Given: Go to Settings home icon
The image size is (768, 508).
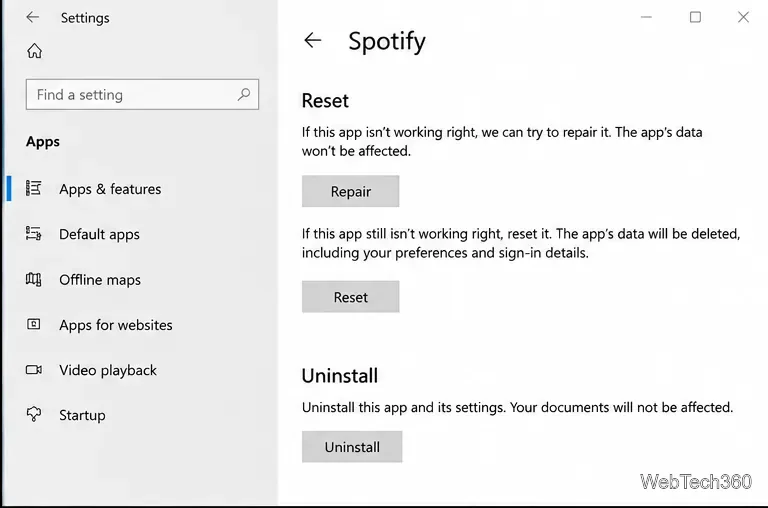Looking at the screenshot, I should click(34, 50).
